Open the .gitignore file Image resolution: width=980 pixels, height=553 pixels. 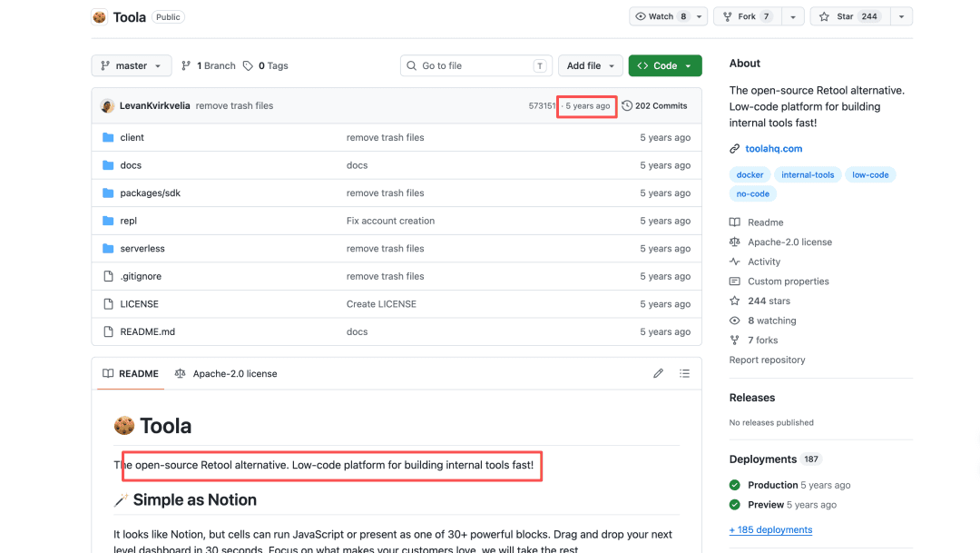(x=141, y=276)
